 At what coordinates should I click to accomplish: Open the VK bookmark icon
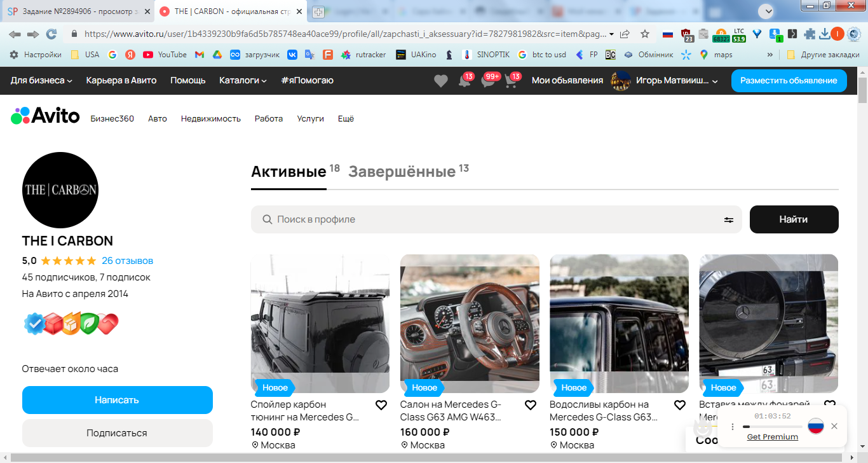[292, 55]
